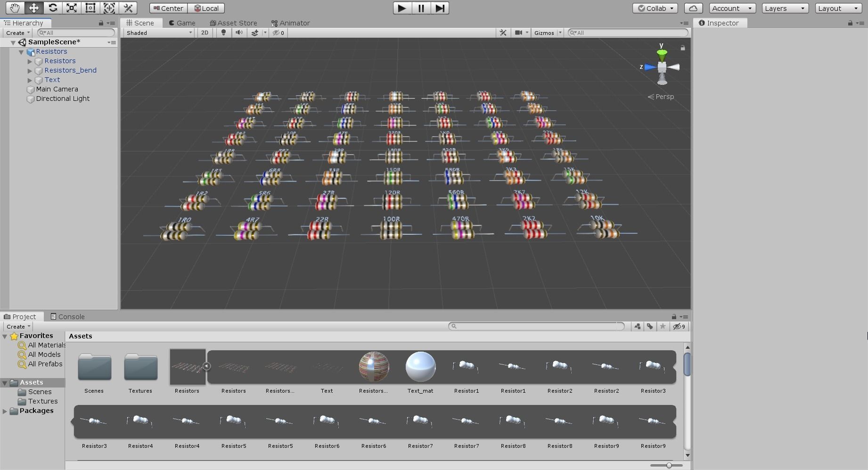Image resolution: width=868 pixels, height=470 pixels.
Task: Select the Move tool
Action: (x=33, y=8)
